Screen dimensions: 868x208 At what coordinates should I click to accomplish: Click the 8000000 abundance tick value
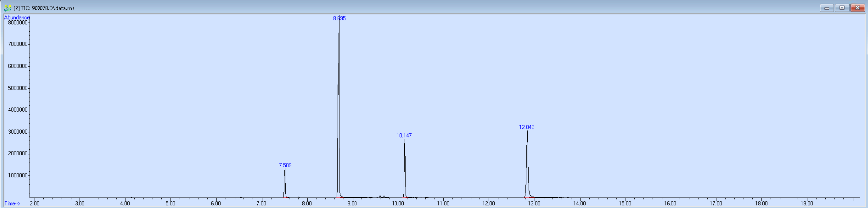pos(18,22)
